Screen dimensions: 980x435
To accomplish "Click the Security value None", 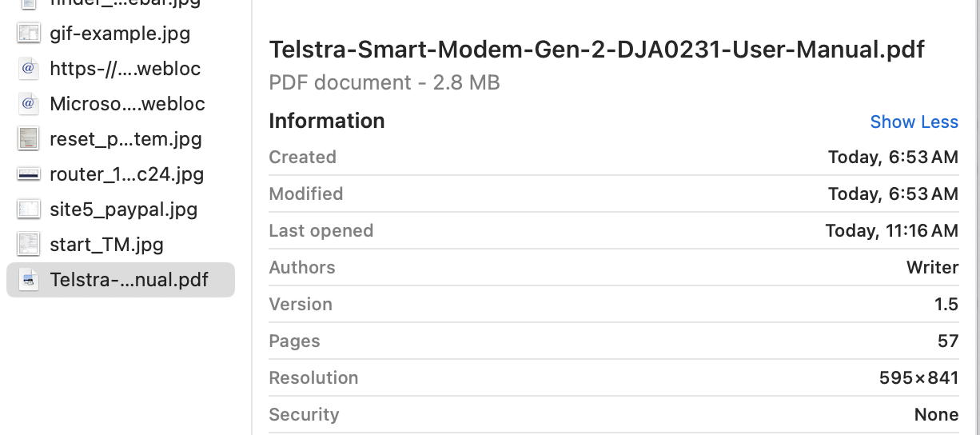I will click(x=936, y=414).
